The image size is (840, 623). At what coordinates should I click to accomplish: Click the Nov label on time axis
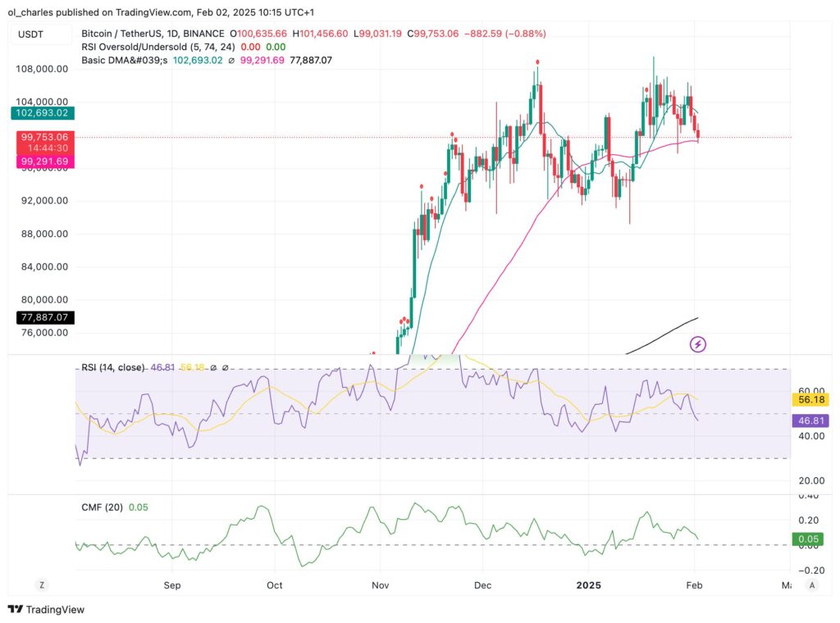[380, 585]
